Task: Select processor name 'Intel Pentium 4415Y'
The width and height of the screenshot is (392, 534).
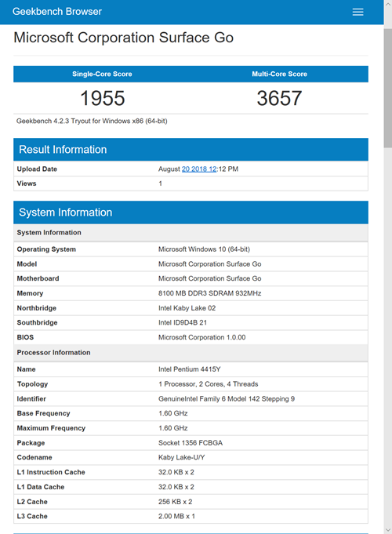Action: [190, 369]
